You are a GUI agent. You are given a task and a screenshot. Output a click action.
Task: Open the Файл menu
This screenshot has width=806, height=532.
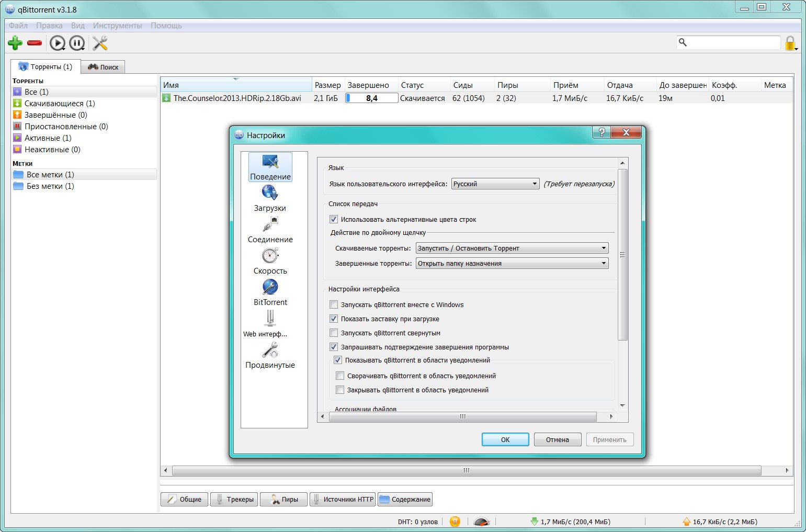[18, 25]
